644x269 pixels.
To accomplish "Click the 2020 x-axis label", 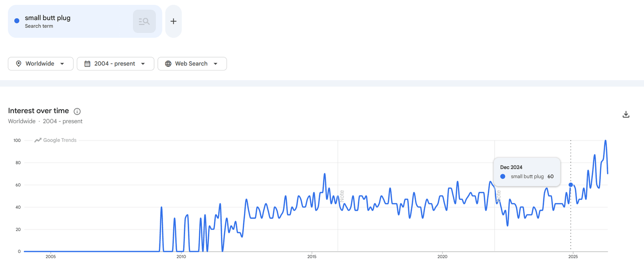I will coord(442,257).
